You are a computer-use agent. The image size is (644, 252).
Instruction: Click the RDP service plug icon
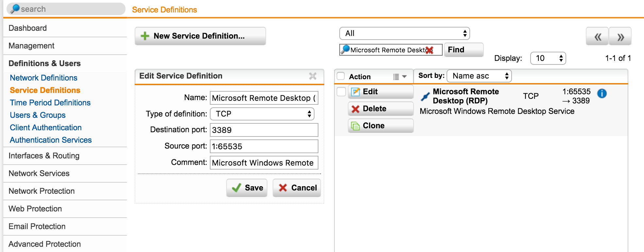tap(425, 96)
